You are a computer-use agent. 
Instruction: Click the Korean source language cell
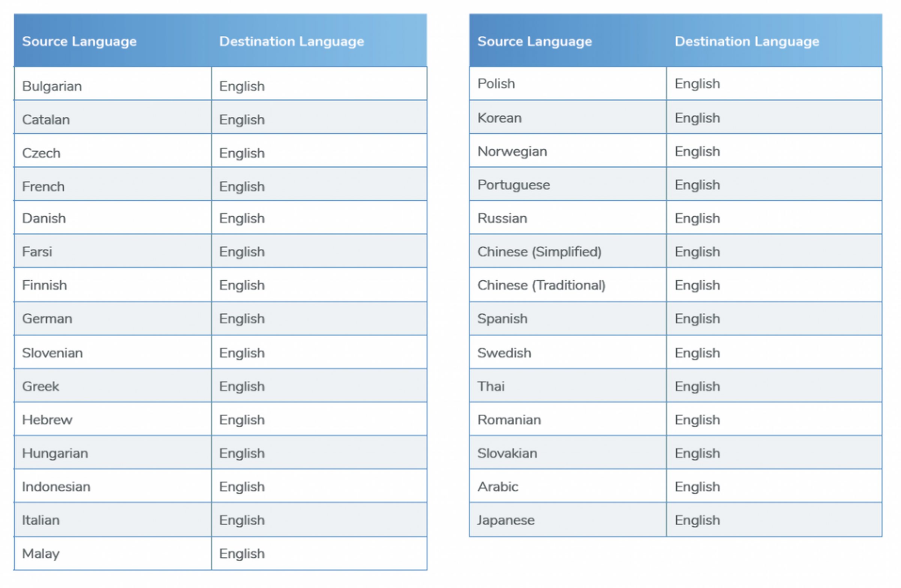coord(568,117)
